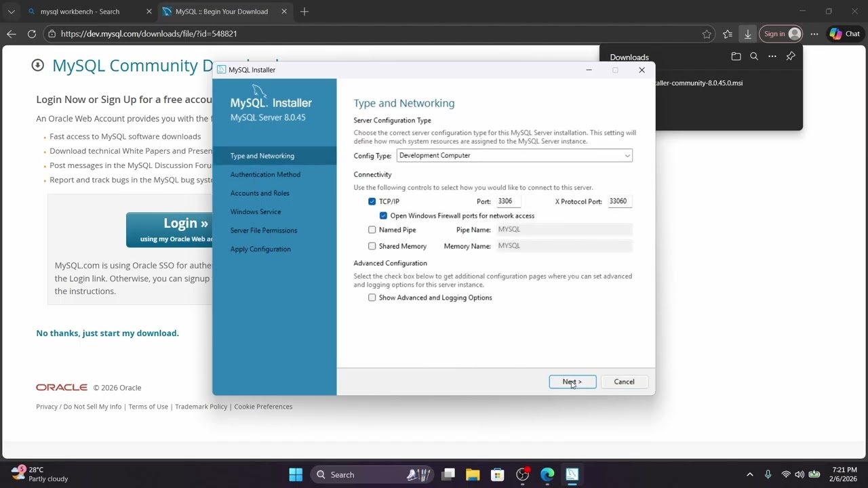Click the X Protocol Port field showing 33060

[620, 201]
